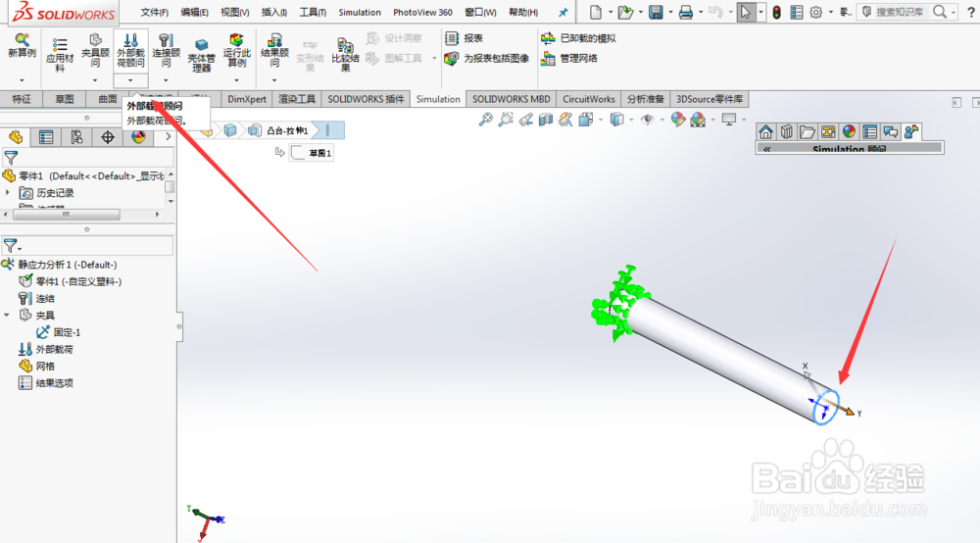Image resolution: width=980 pixels, height=543 pixels.
Task: Select the DisplayManager color sphere tab
Action: (138, 137)
